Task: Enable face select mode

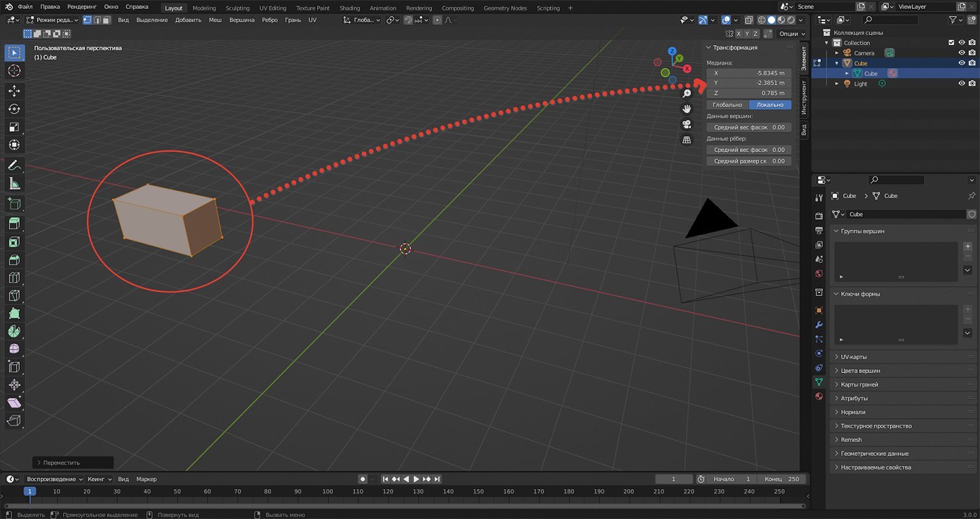Action: point(106,20)
